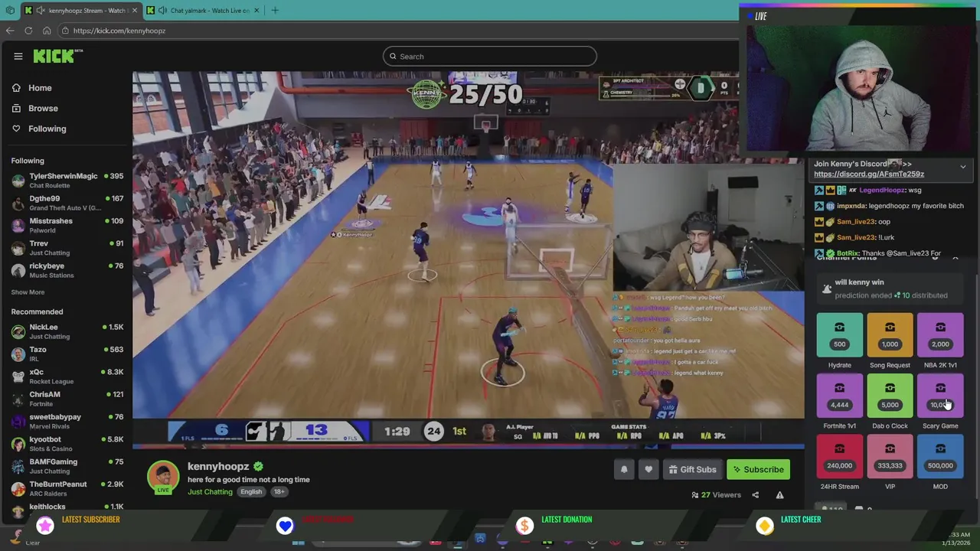Click the ChrisAM channel avatar
Image resolution: width=980 pixels, height=551 pixels.
point(18,399)
